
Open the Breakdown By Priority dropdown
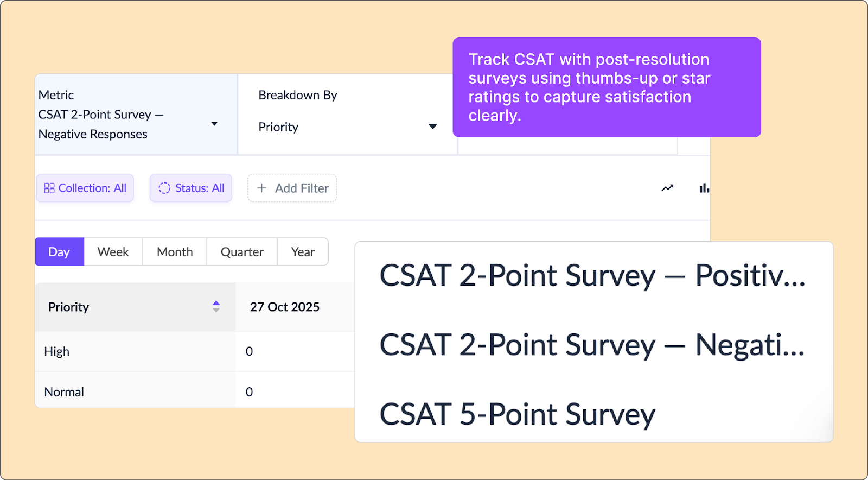(347, 127)
